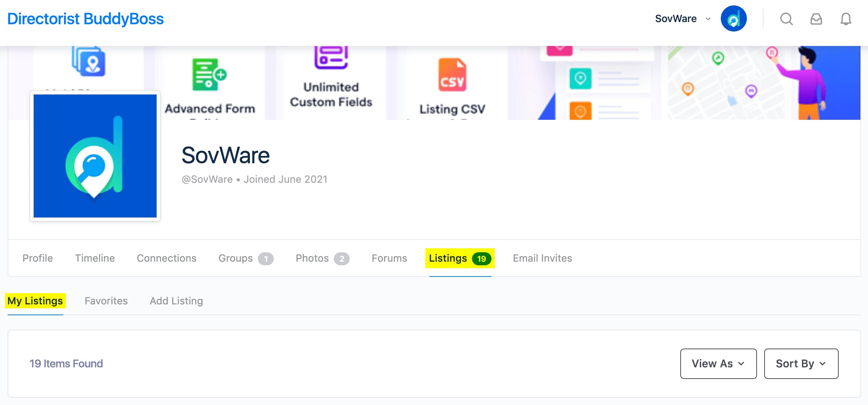Click the notification bell icon

[x=846, y=19]
